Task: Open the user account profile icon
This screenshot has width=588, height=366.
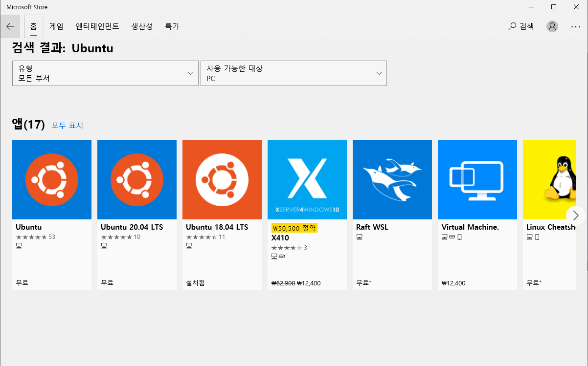Action: coord(552,26)
